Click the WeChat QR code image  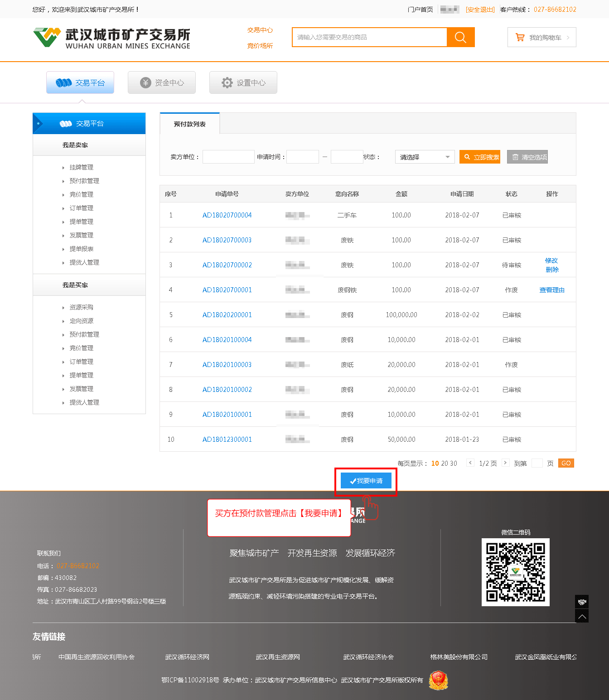[x=515, y=572]
